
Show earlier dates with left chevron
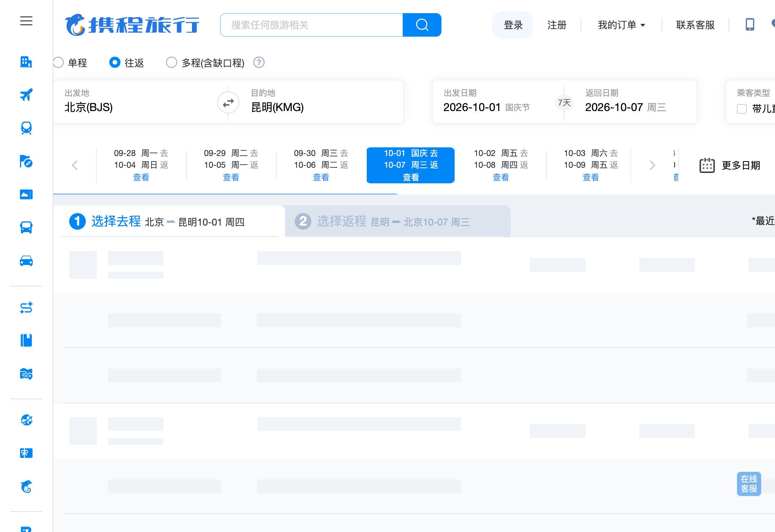click(x=75, y=165)
